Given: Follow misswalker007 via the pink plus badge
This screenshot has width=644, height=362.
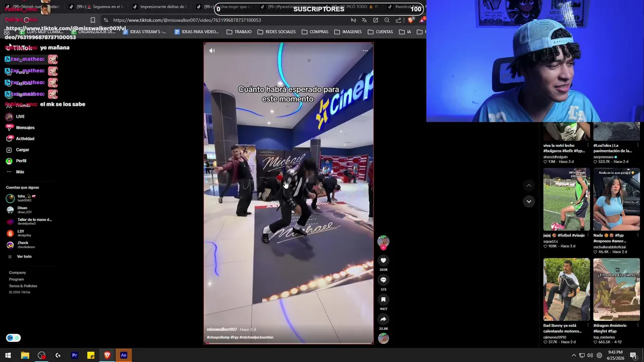Looking at the screenshot, I should point(383,247).
